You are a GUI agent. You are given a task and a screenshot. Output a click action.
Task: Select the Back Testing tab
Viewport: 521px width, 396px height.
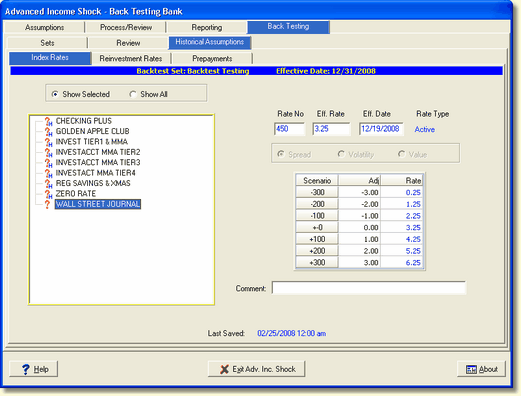point(288,27)
